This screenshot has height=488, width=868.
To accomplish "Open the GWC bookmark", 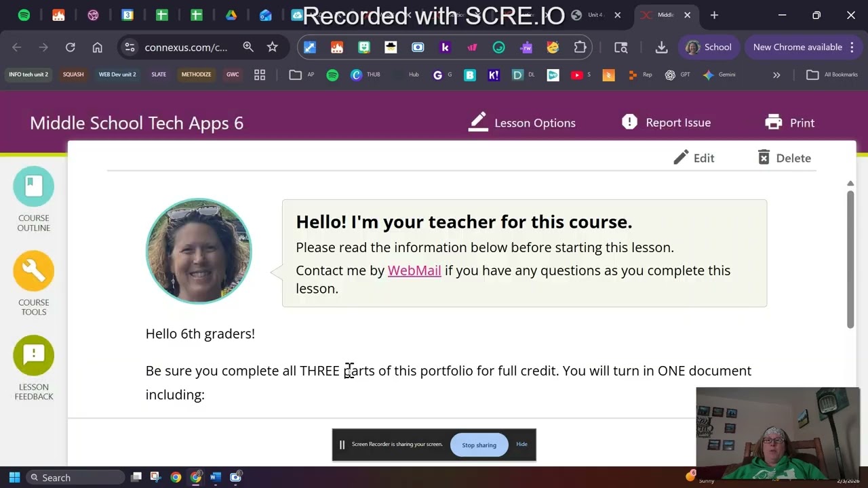I will click(233, 75).
